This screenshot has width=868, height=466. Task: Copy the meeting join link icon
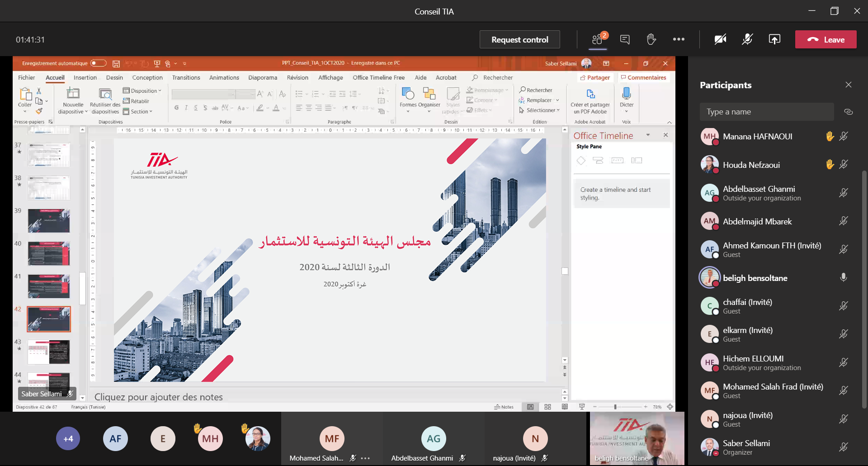[x=849, y=112]
